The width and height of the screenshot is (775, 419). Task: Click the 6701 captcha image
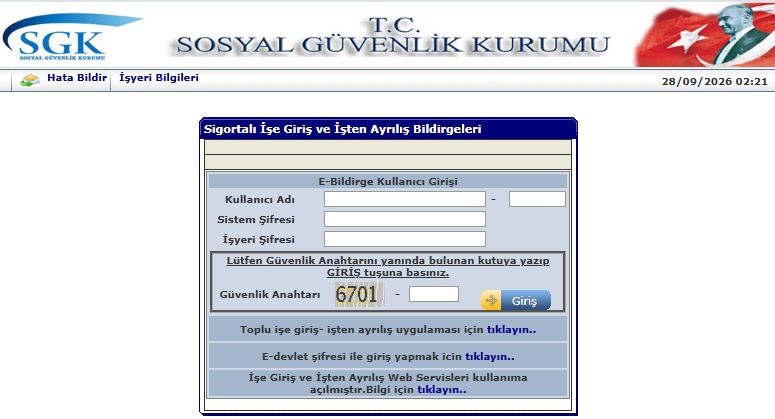359,294
